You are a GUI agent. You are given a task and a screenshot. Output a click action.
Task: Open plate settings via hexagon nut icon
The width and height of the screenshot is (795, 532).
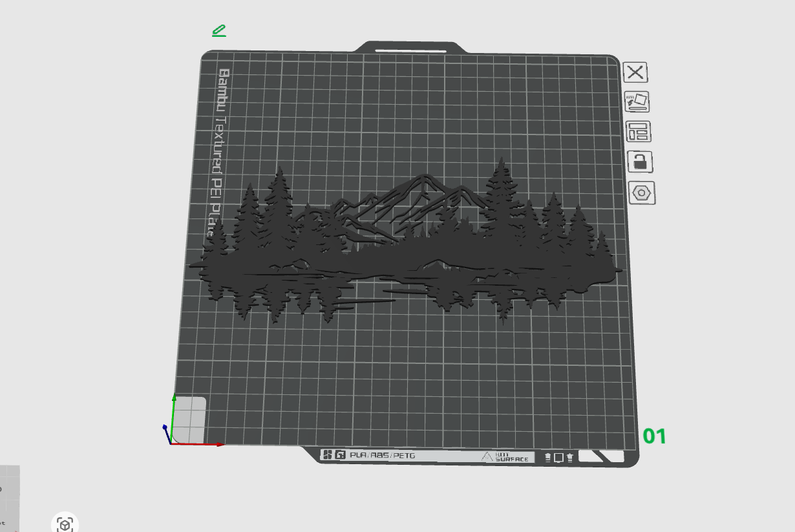(x=642, y=193)
